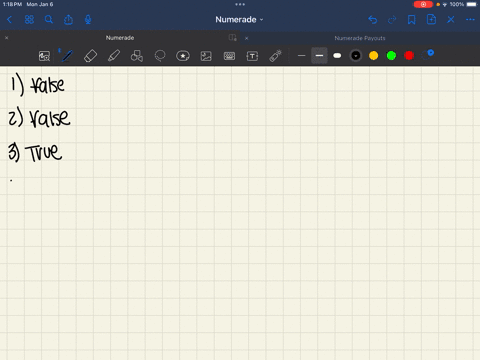Pick the yellow pen color
The height and width of the screenshot is (360, 480).
374,56
